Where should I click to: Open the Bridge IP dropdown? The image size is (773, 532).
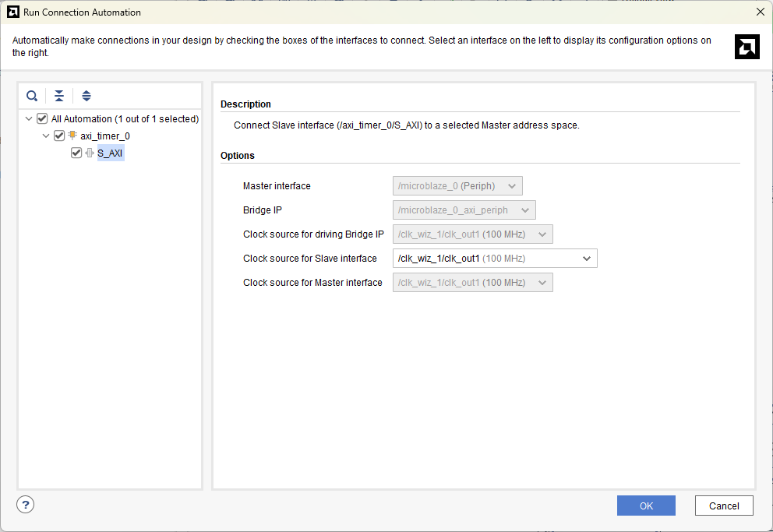(x=464, y=210)
